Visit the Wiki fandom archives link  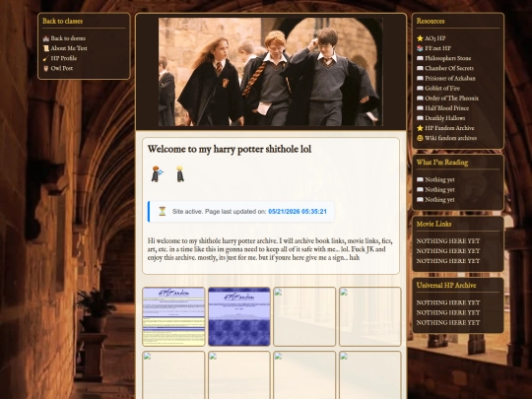[451, 138]
